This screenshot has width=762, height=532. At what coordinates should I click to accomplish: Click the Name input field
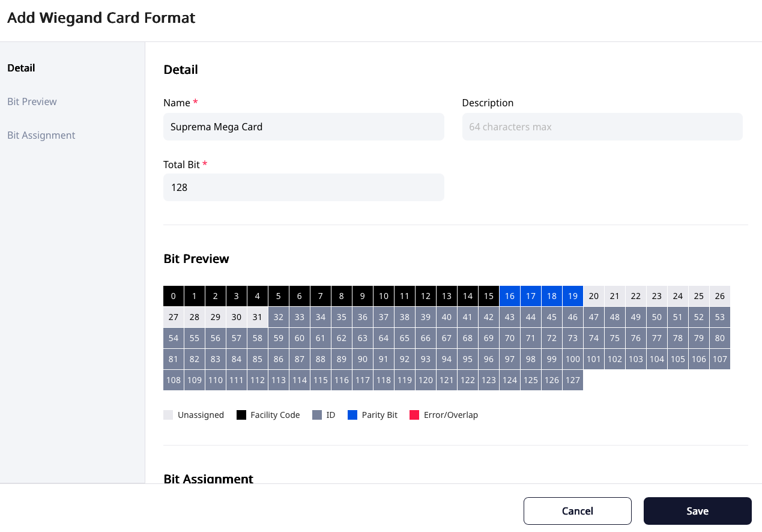(303, 127)
